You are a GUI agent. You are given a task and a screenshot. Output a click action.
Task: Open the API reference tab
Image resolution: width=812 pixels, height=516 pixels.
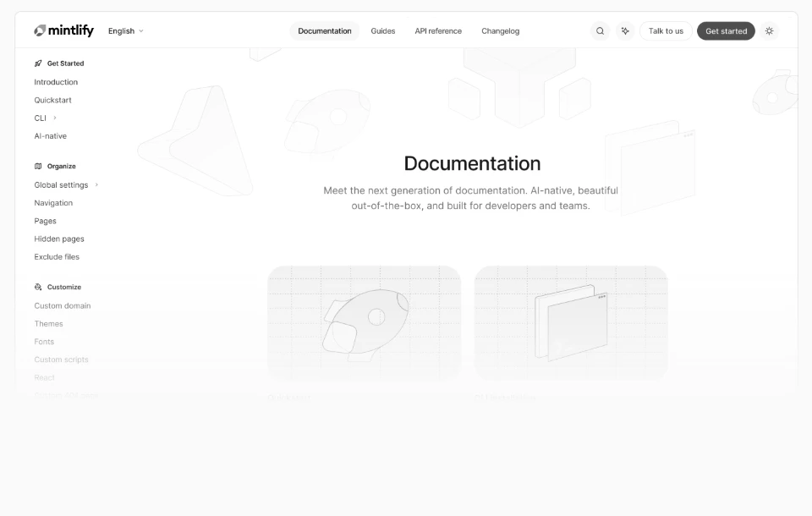click(438, 31)
